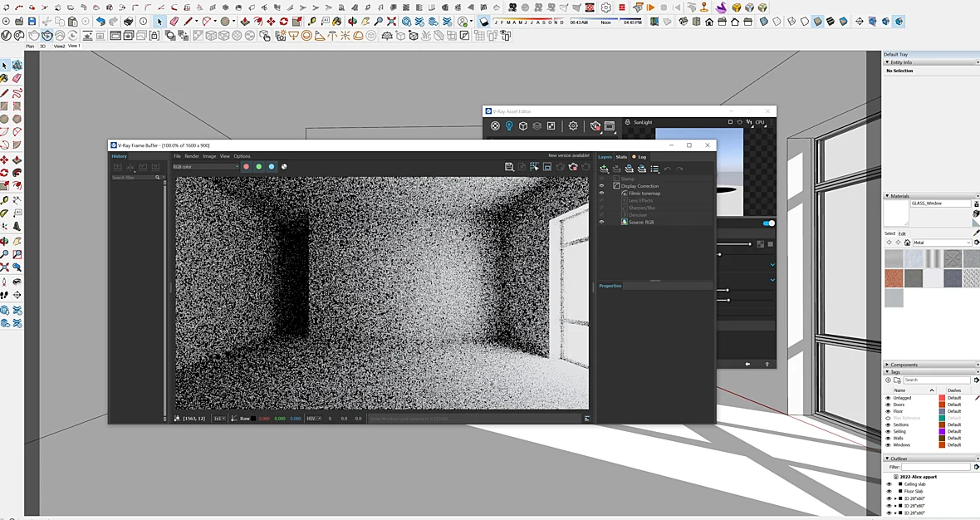This screenshot has width=980, height=520.
Task: Toggle red channel button in Frame Buffer
Action: point(247,167)
